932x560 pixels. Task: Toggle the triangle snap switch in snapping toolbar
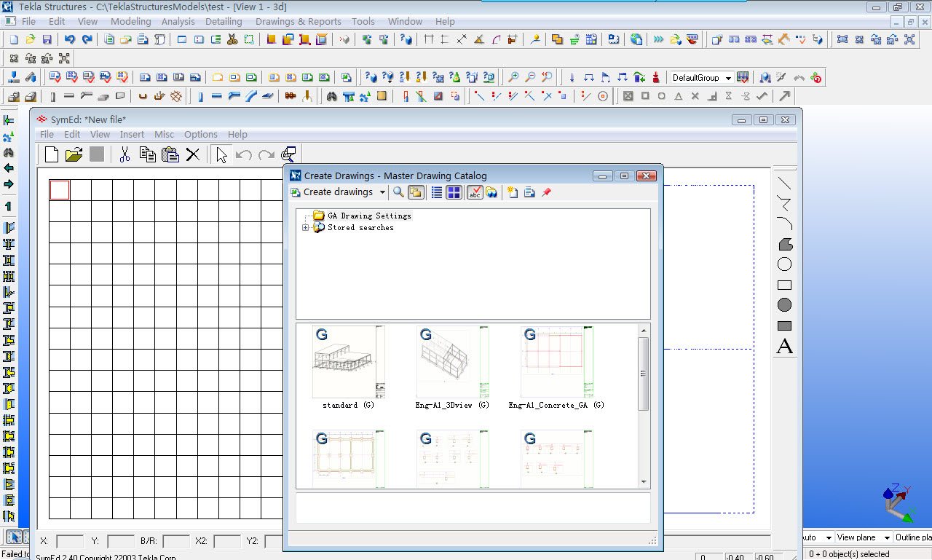(678, 96)
